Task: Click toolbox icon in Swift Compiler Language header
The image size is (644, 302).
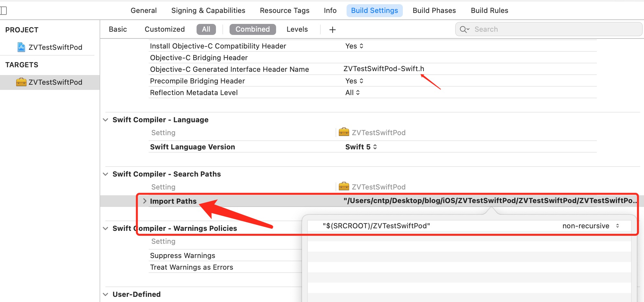Action: coord(344,132)
